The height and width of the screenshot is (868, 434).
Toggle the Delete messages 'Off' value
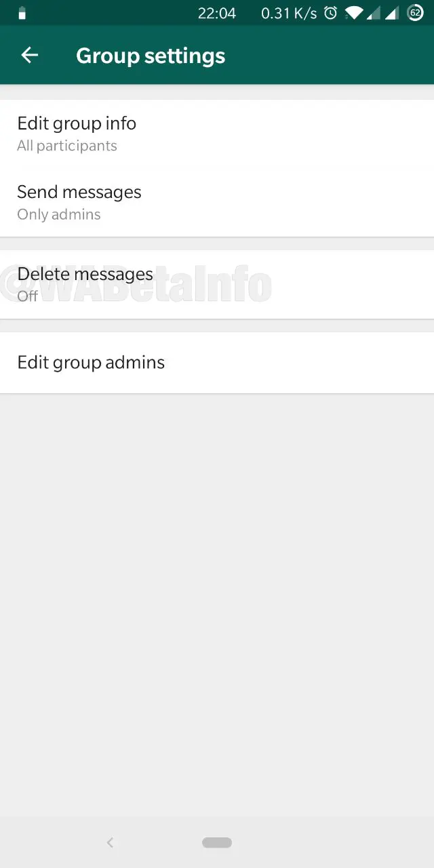pyautogui.click(x=28, y=296)
